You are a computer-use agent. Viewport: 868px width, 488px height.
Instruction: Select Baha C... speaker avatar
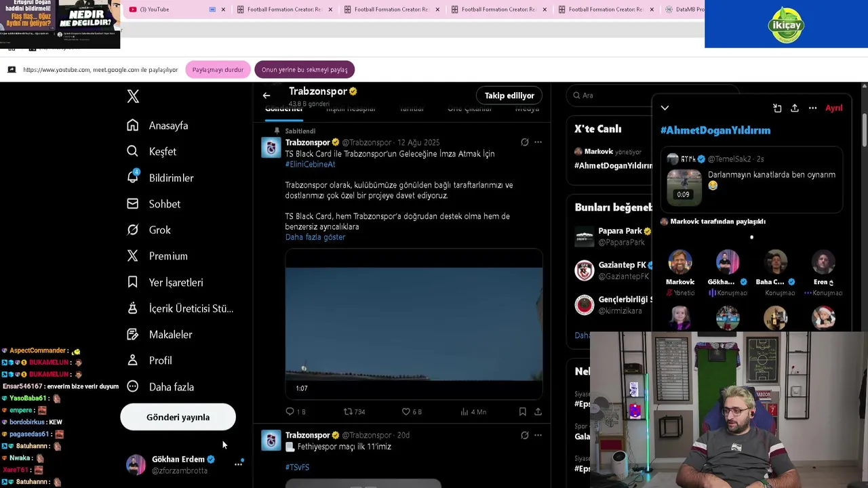tap(776, 262)
